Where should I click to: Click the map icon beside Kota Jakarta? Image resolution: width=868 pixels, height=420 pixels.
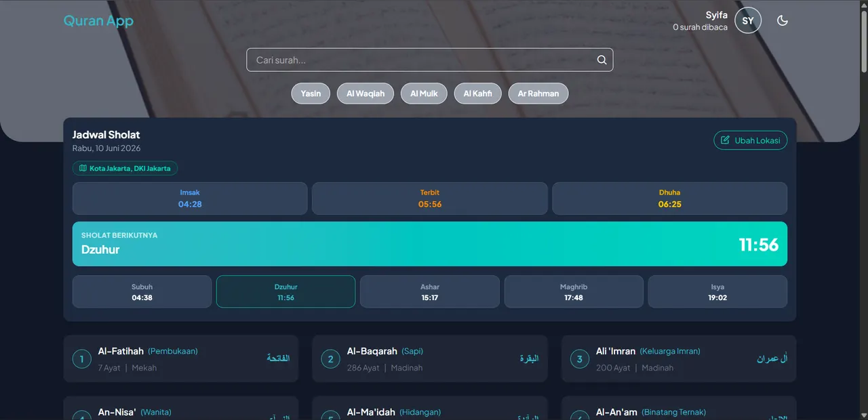83,168
